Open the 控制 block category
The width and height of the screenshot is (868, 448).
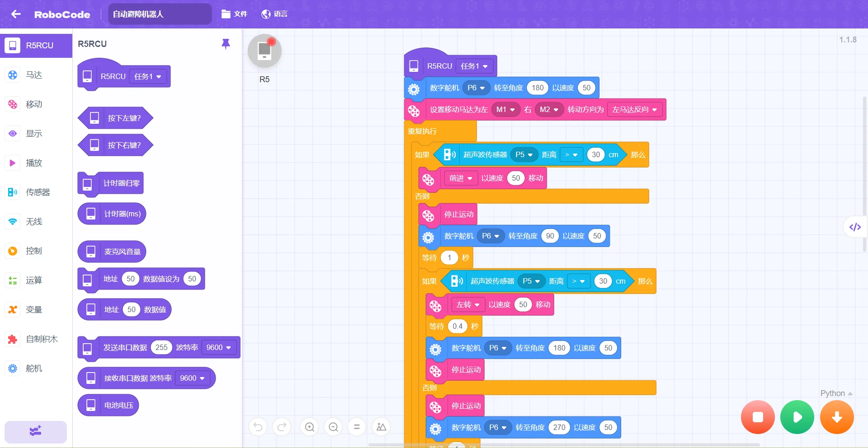[36, 251]
